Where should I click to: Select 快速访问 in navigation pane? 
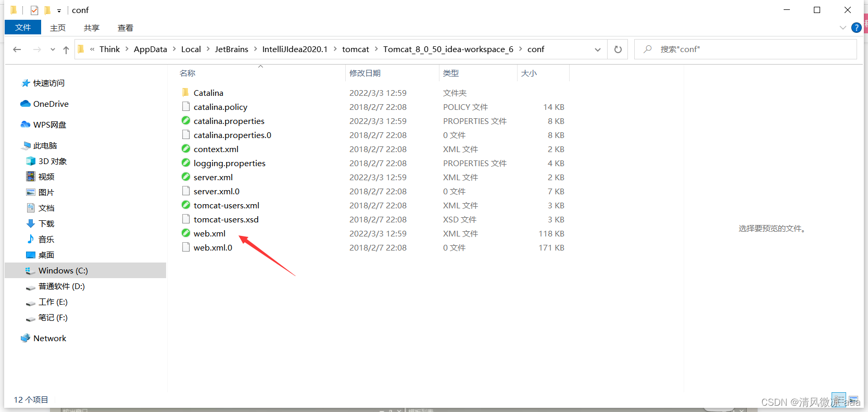click(49, 83)
